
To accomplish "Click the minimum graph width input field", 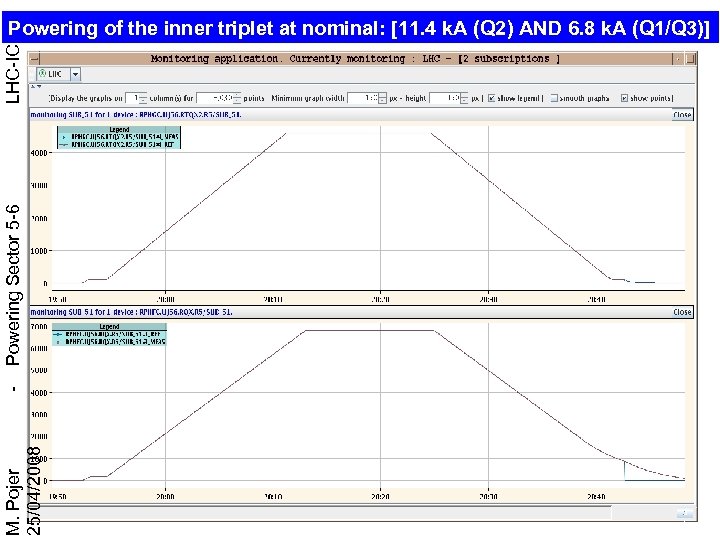I will (363, 98).
